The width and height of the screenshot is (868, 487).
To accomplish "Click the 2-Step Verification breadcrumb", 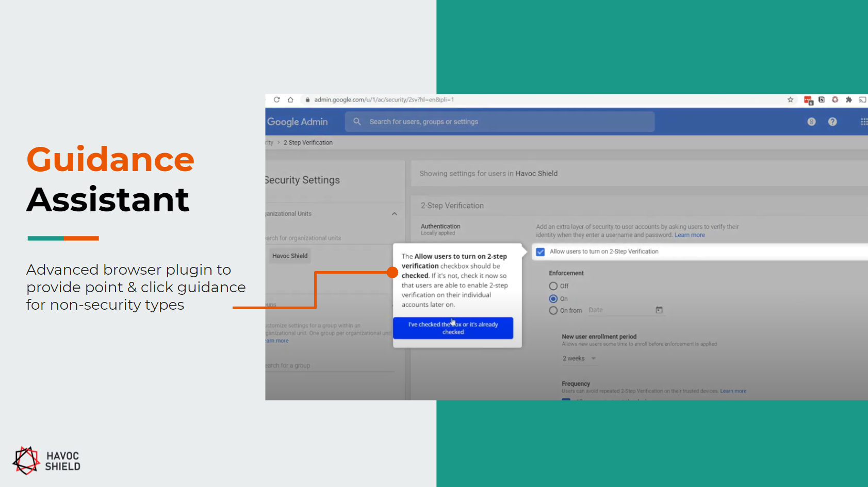I will [x=308, y=143].
